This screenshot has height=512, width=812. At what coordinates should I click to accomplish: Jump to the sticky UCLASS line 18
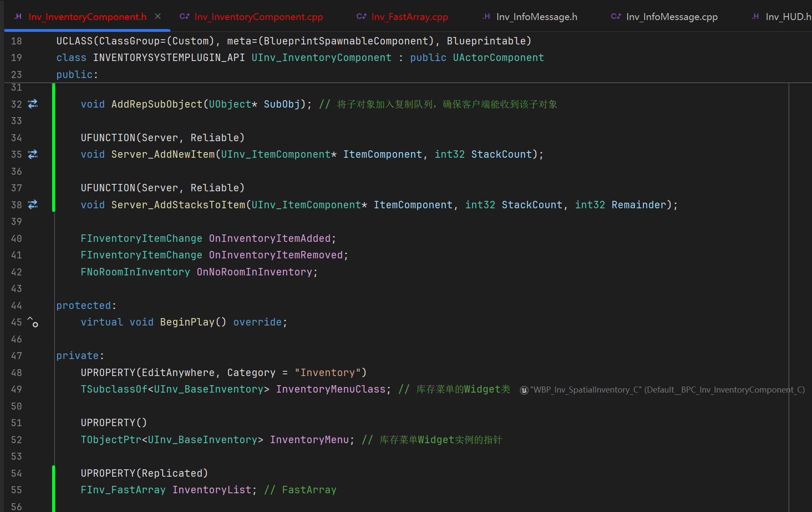coord(293,41)
